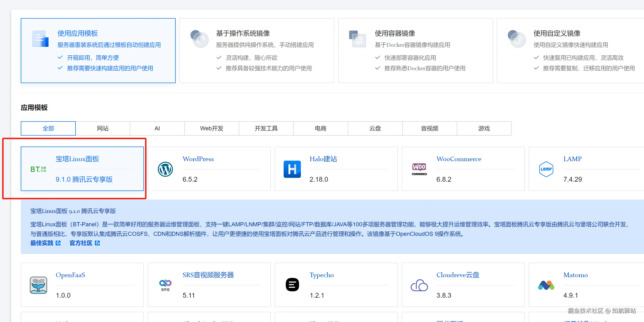Click Matomo version 4.9.1
This screenshot has width=644, height=322.
pyautogui.click(x=570, y=295)
